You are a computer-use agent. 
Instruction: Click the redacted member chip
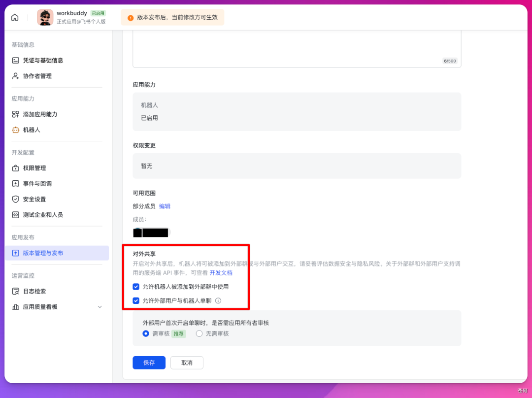coord(151,232)
